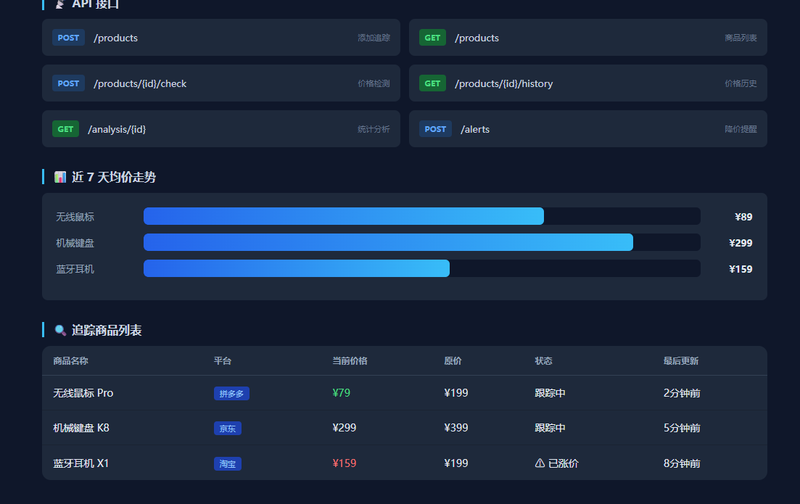This screenshot has height=504, width=800.
Task: Click the icon beside the API 接口 heading
Action: pyautogui.click(x=60, y=4)
